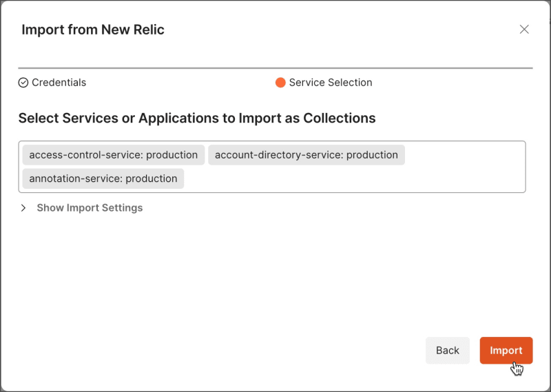Click the Select Services or Applications heading
The height and width of the screenshot is (392, 551).
[x=197, y=118]
